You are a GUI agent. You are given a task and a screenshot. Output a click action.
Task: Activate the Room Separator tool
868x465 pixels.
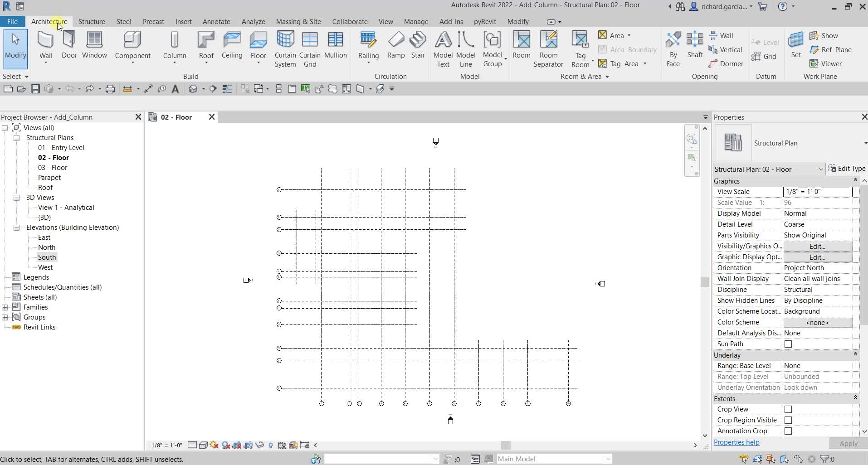click(x=548, y=48)
